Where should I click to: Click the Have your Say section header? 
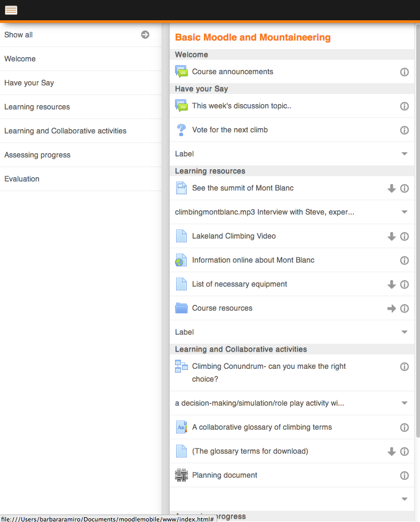(292, 89)
